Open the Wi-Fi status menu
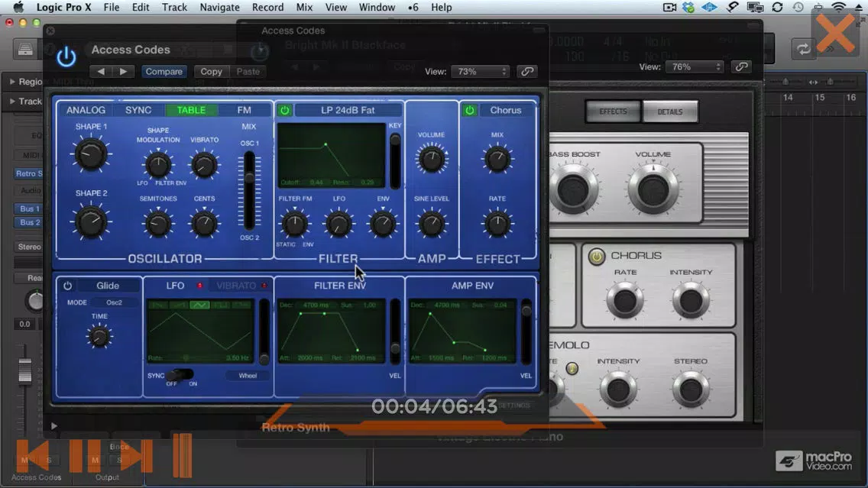Viewport: 868px width, 488px height. click(838, 7)
